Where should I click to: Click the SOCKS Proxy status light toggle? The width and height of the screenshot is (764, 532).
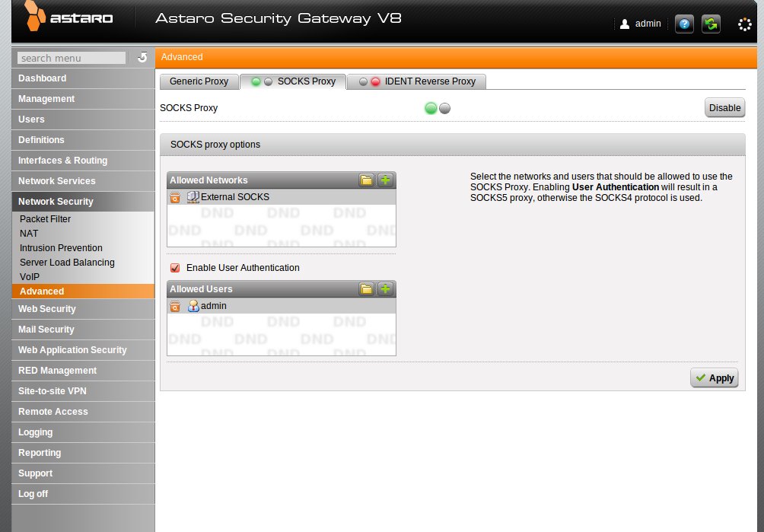438,108
